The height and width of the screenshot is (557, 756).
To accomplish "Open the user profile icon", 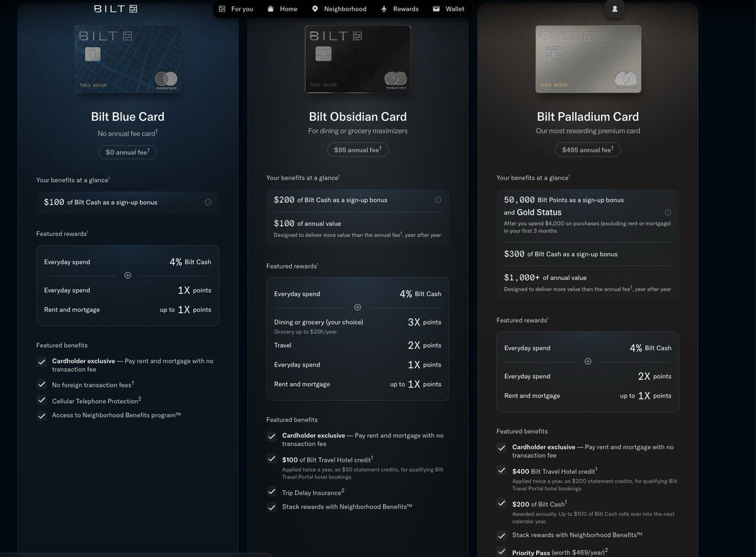I will tap(614, 9).
